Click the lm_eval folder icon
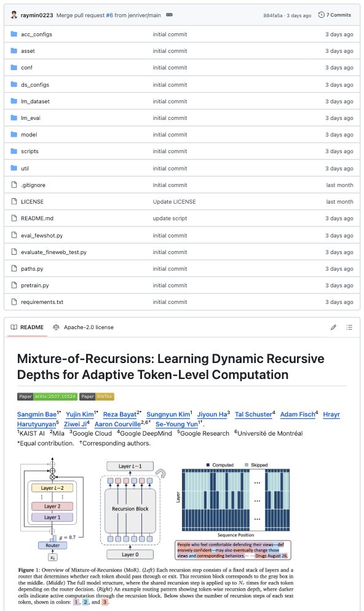 pyautogui.click(x=14, y=118)
